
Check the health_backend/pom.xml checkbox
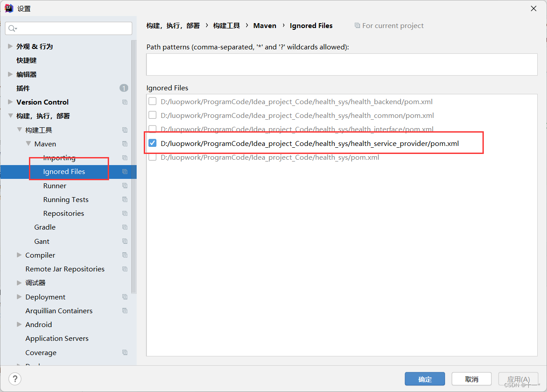pos(152,101)
